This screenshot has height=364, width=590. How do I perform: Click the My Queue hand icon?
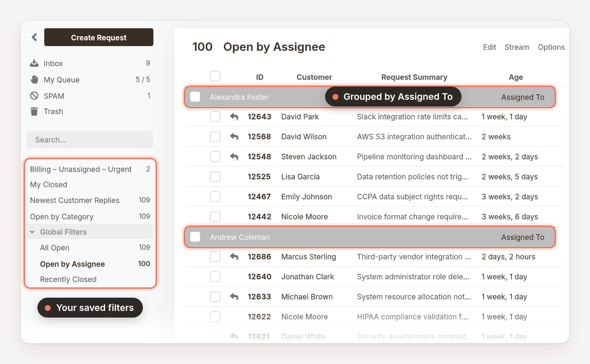pyautogui.click(x=34, y=80)
